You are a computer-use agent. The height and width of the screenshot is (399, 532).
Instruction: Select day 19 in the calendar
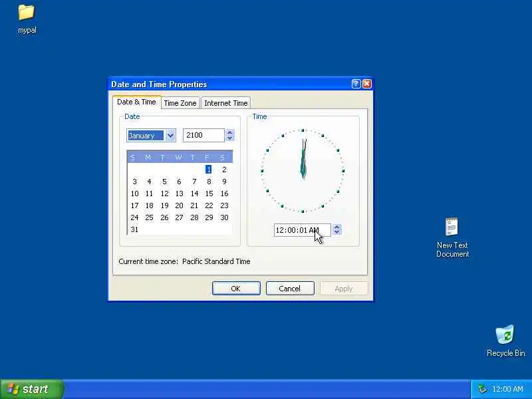click(x=164, y=205)
